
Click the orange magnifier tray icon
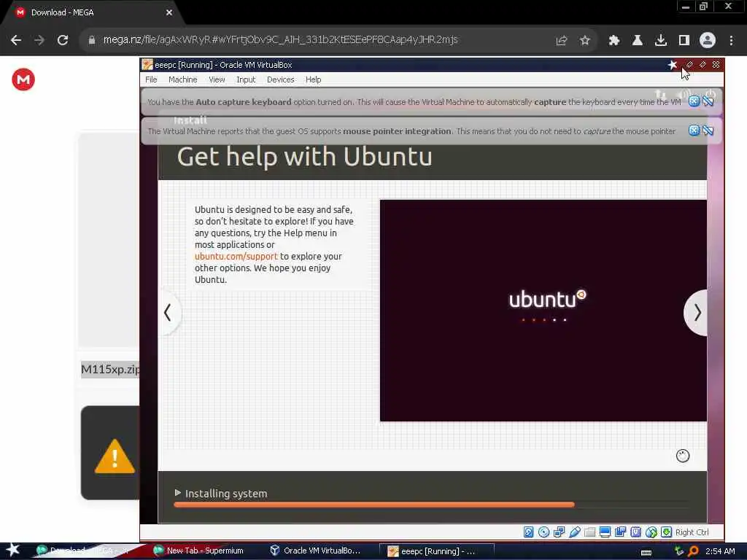[693, 551]
